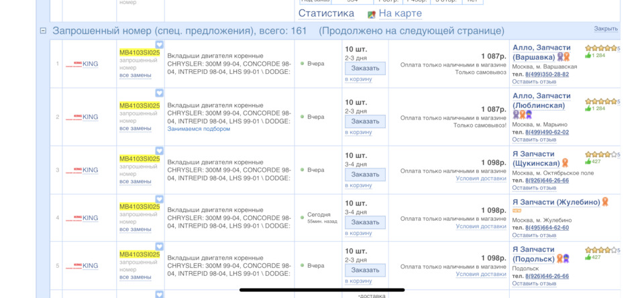Click в корзину in Жулебино row
This screenshot has width=644, height=298.
tap(358, 233)
